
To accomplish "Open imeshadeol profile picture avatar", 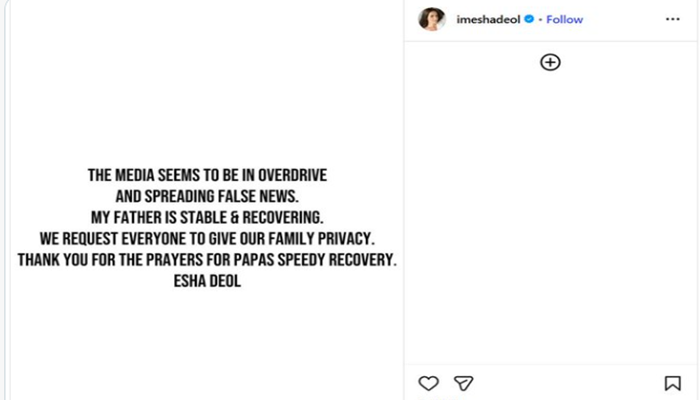I will coord(432,19).
